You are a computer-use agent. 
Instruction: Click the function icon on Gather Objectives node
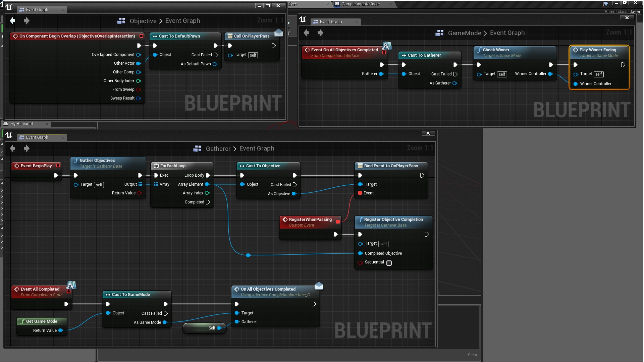click(x=76, y=160)
